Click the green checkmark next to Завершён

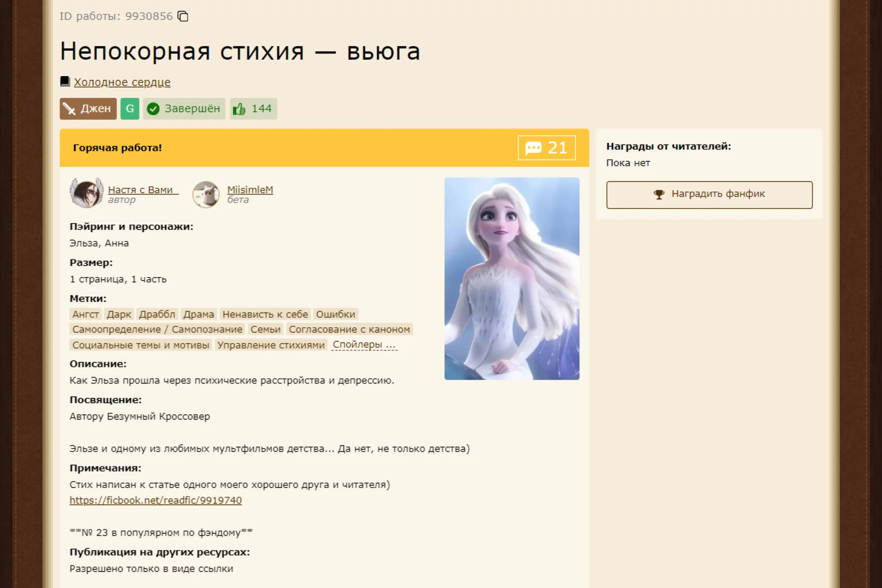153,109
